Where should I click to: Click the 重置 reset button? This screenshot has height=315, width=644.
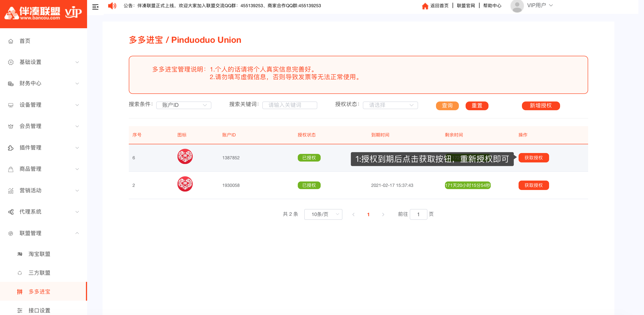pyautogui.click(x=477, y=106)
